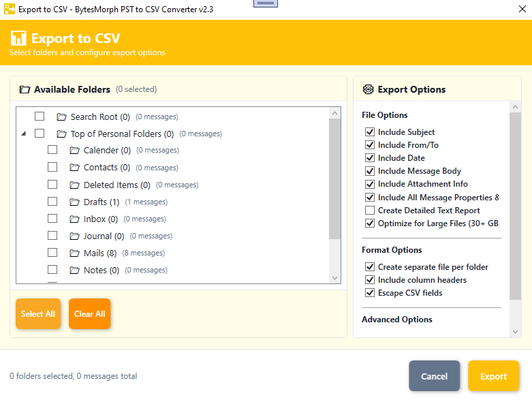Click the Inbox folder icon
The width and height of the screenshot is (532, 402).
point(74,219)
